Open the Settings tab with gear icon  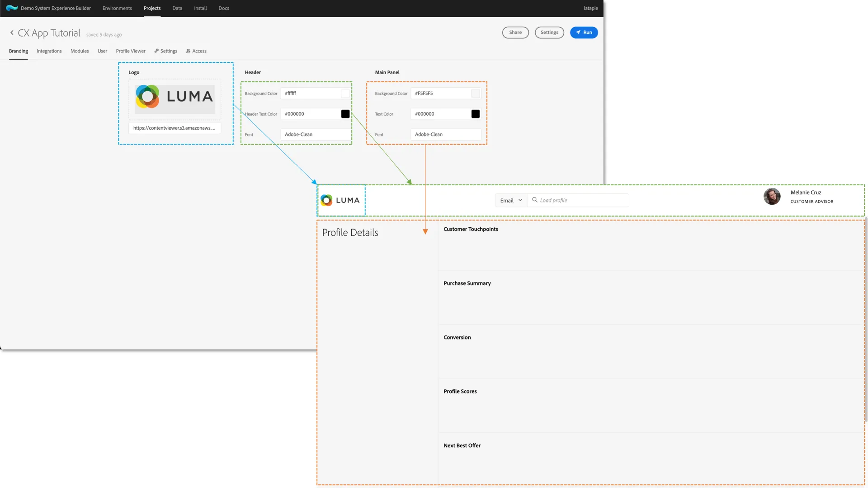(x=166, y=51)
